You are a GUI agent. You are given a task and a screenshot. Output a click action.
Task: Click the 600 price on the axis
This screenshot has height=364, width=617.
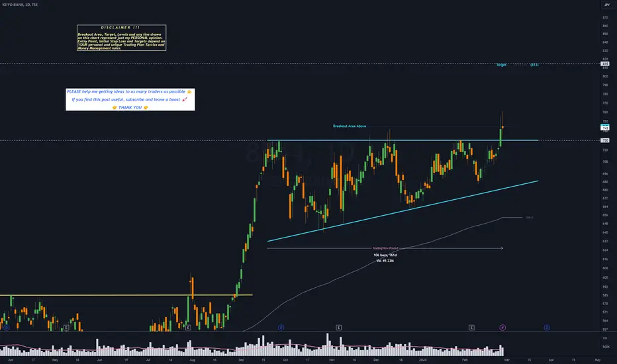point(605,277)
